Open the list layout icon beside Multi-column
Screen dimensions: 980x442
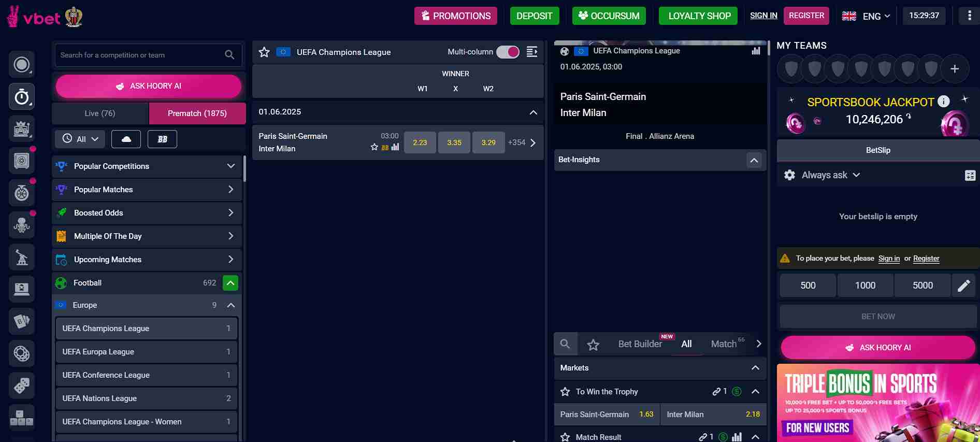coord(532,52)
